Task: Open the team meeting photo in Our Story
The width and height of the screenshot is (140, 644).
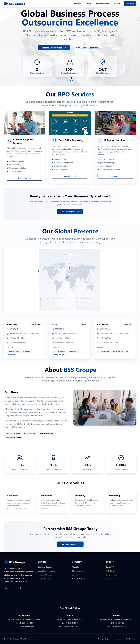Action: pos(105,408)
